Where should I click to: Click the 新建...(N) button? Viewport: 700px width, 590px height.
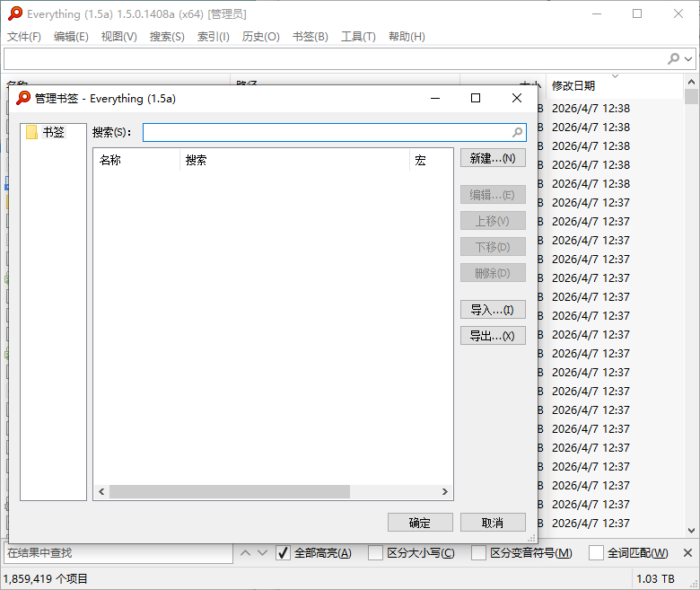pos(493,158)
